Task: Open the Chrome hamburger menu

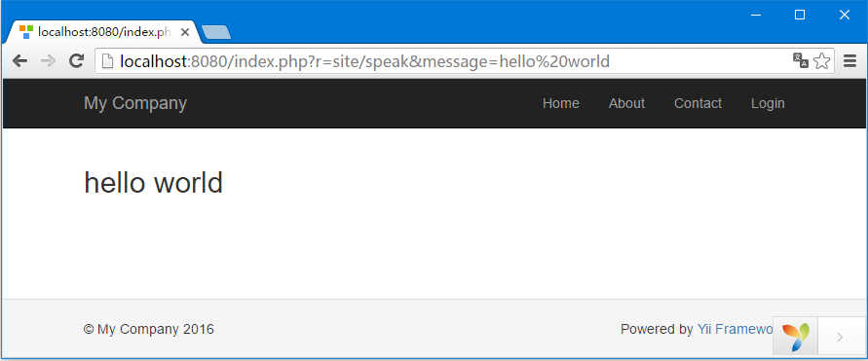Action: 849,60
